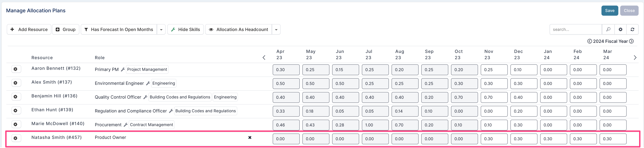Open gear settings for Aaron Bennett row
This screenshot has width=644, height=148.
16,69
